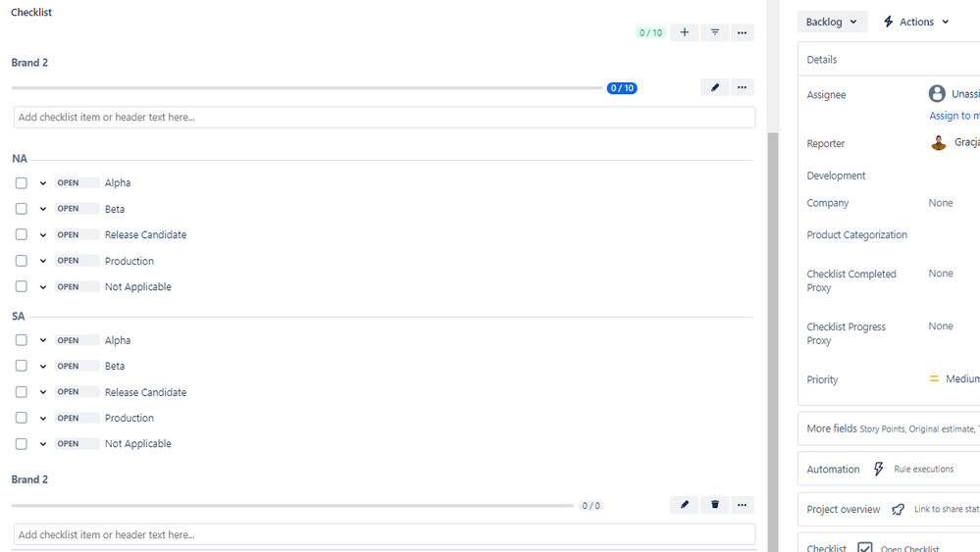980x552 pixels.
Task: Expand the SA Production item chevron
Action: pyautogui.click(x=43, y=419)
